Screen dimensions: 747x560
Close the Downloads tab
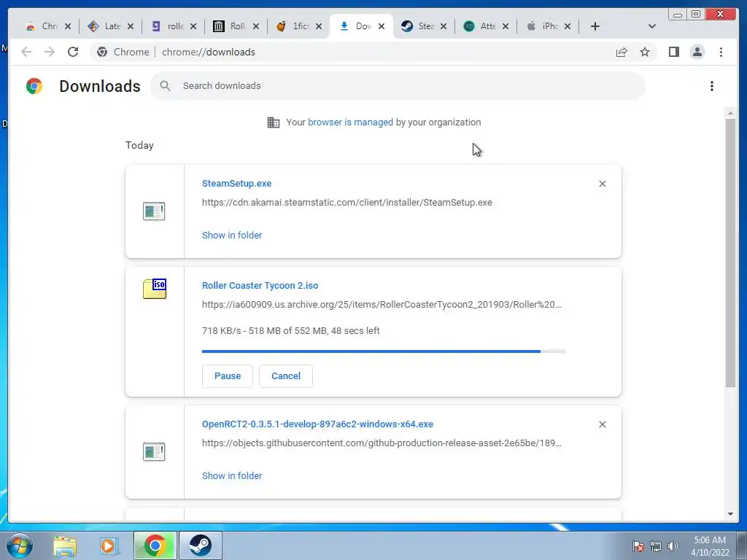[x=381, y=26]
